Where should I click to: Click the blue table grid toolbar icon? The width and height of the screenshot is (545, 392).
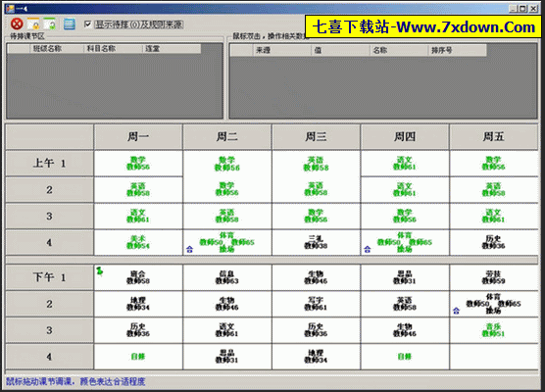70,24
